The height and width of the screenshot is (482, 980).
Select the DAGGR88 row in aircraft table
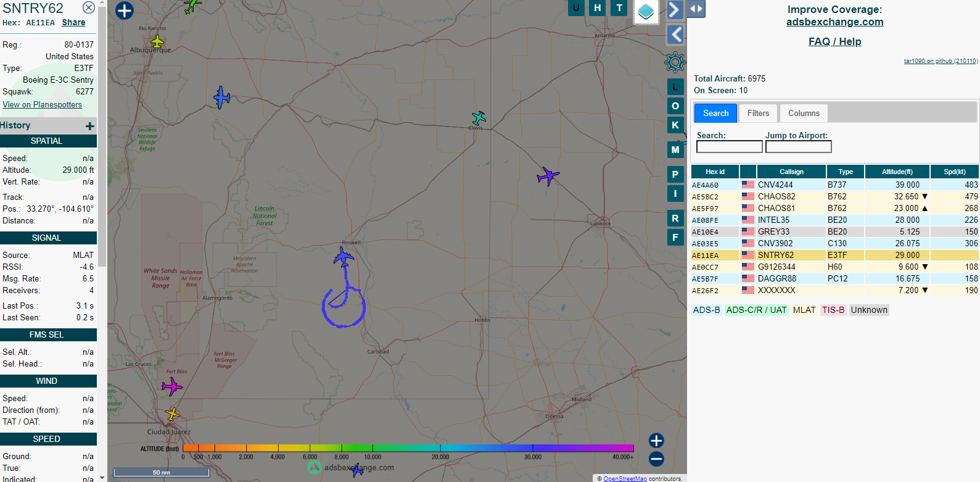(x=834, y=278)
